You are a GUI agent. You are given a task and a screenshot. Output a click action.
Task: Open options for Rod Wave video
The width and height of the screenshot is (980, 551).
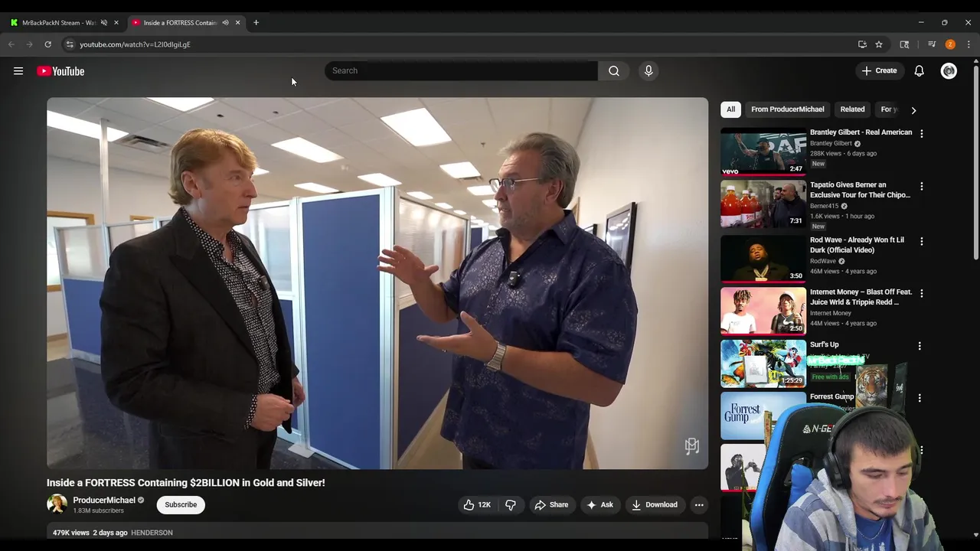tap(921, 241)
